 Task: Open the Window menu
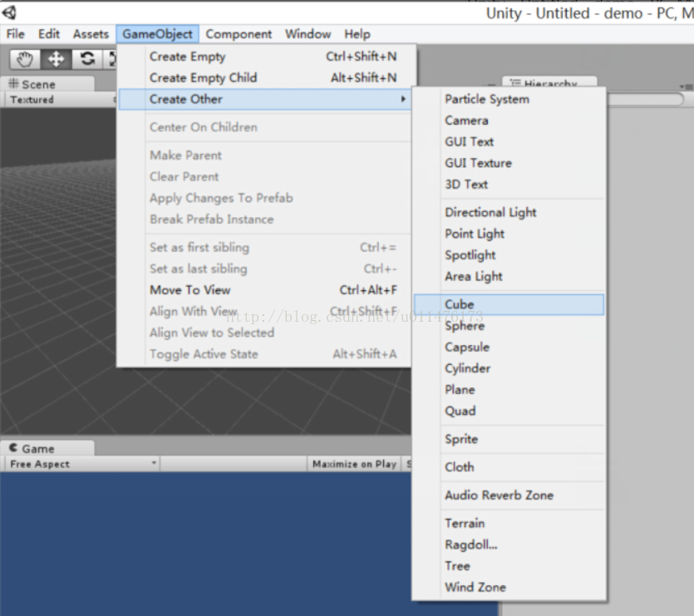point(308,34)
